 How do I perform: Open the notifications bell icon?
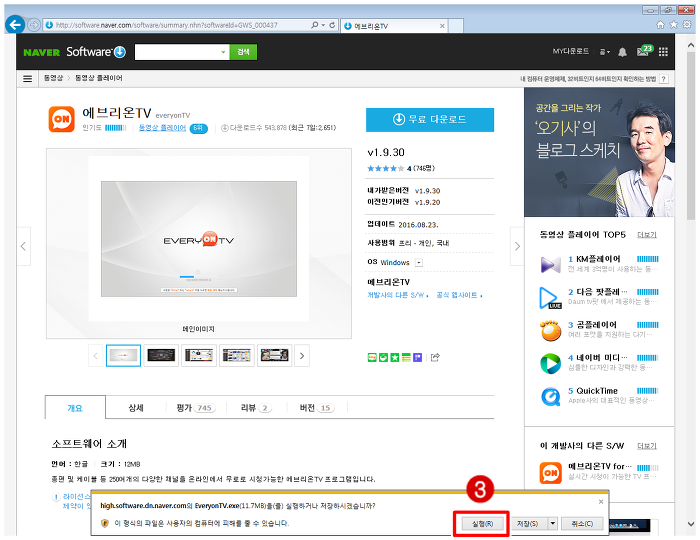[622, 52]
